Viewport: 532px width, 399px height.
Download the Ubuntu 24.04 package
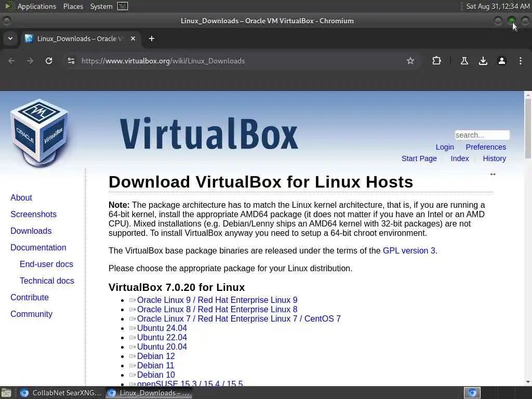click(162, 328)
